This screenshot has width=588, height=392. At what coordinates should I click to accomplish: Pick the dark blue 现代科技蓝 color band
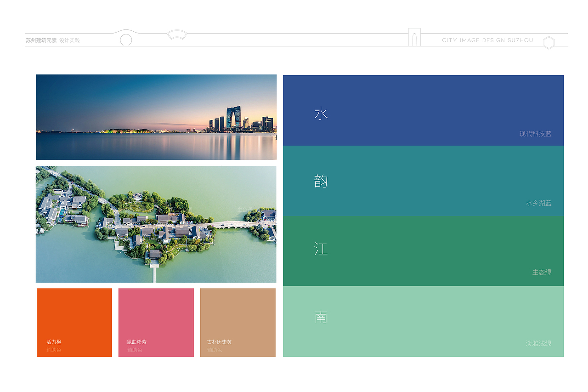pos(423,110)
